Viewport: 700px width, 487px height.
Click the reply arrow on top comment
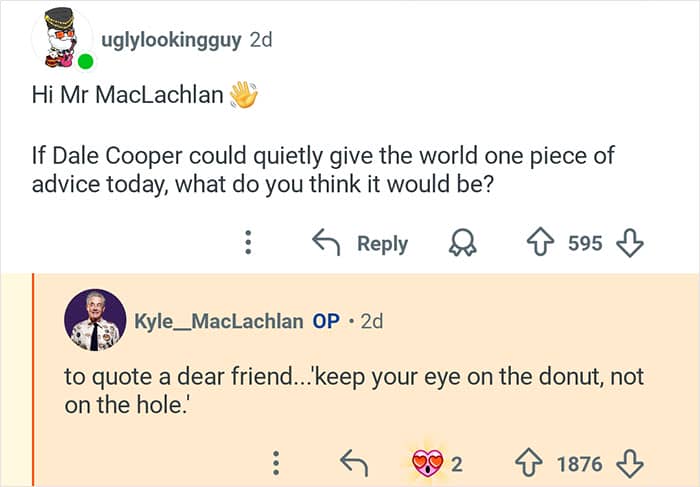point(360,243)
